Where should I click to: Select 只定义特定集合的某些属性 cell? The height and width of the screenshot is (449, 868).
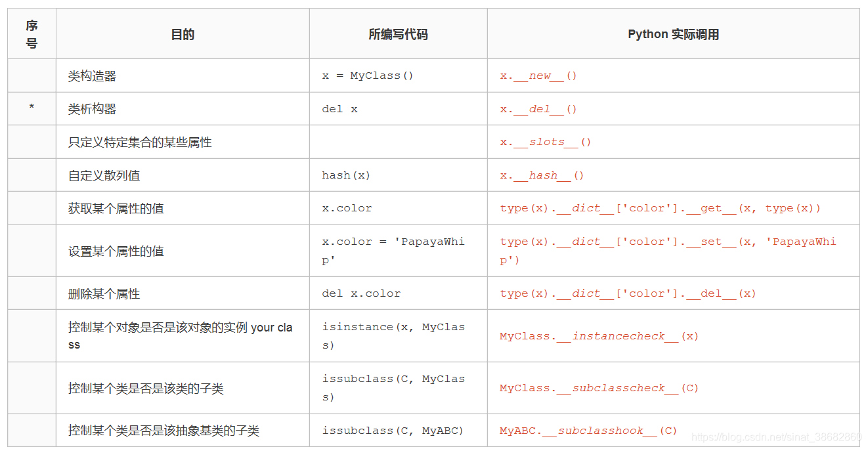(x=183, y=142)
